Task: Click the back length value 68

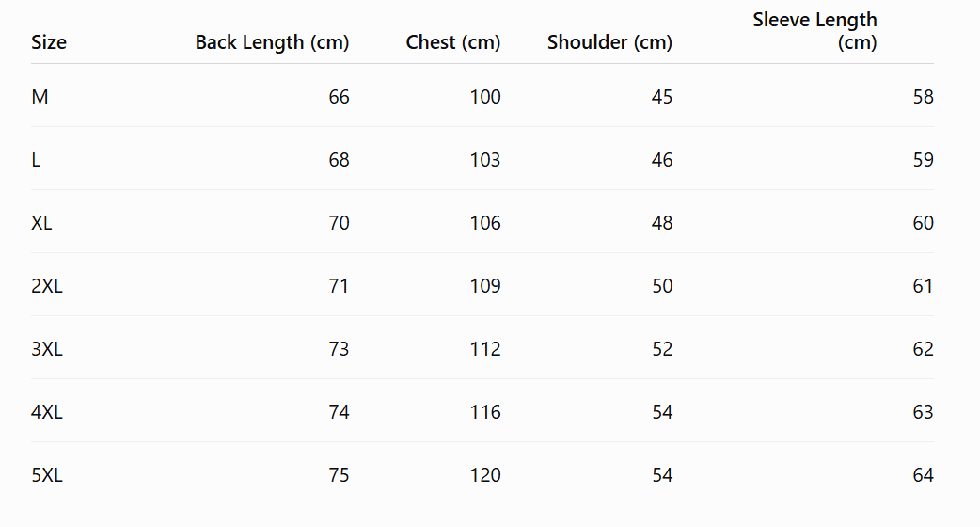Action: [339, 160]
